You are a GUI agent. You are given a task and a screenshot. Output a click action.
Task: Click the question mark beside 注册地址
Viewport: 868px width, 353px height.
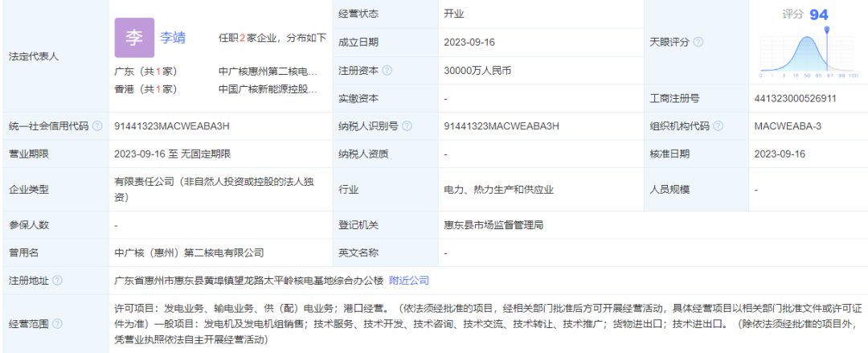(x=57, y=281)
